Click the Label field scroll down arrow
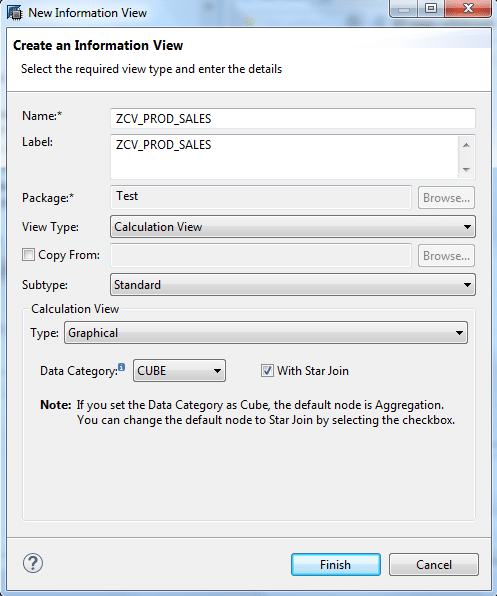The height and width of the screenshot is (596, 497). click(x=466, y=170)
